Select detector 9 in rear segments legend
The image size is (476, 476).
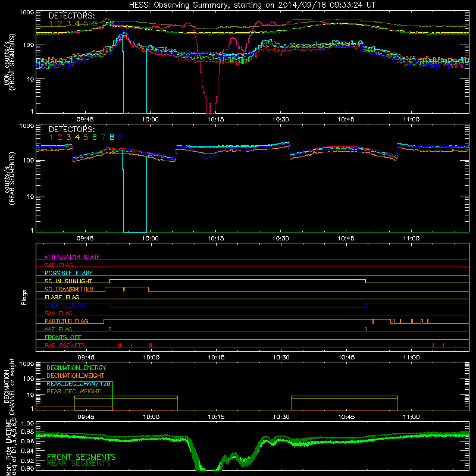coord(121,137)
